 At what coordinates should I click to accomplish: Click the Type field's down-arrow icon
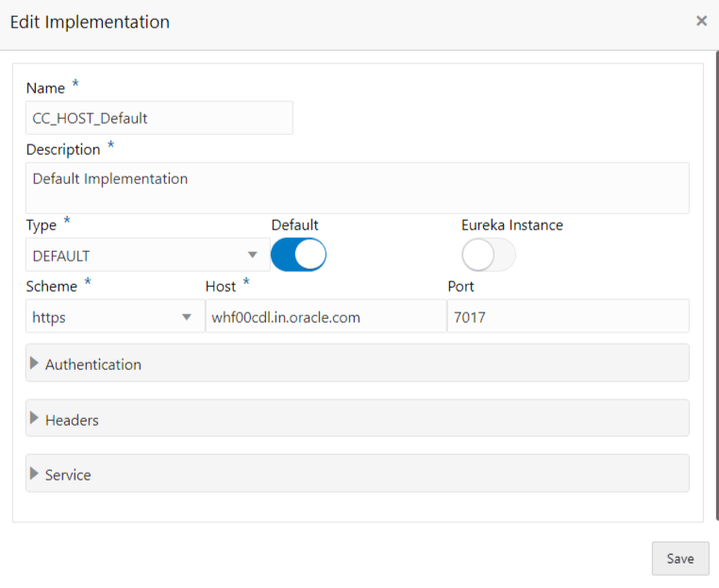pyautogui.click(x=252, y=255)
